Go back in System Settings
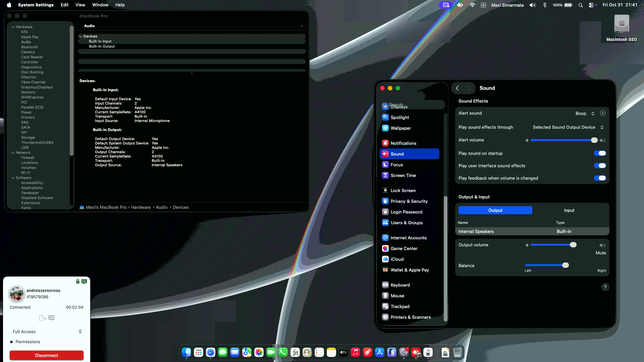 457,88
